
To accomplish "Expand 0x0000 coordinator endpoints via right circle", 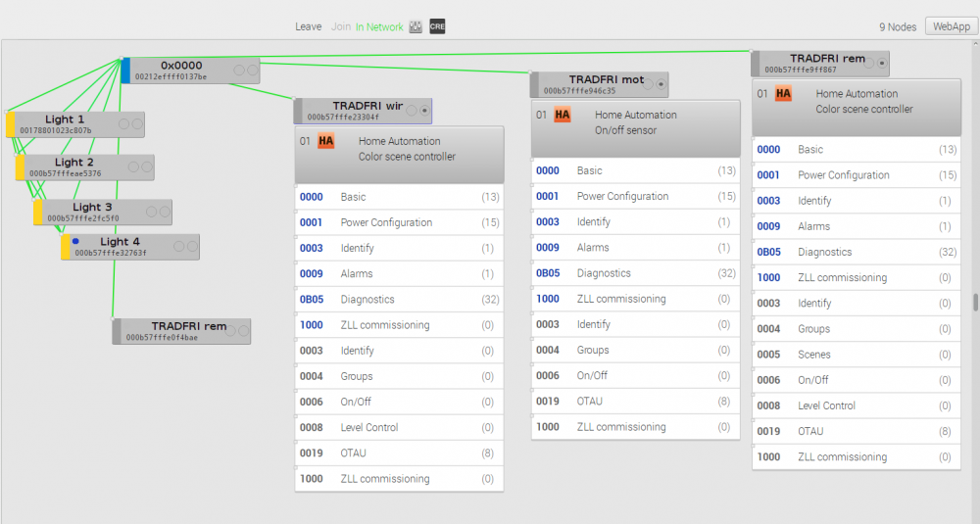I will click(x=252, y=71).
